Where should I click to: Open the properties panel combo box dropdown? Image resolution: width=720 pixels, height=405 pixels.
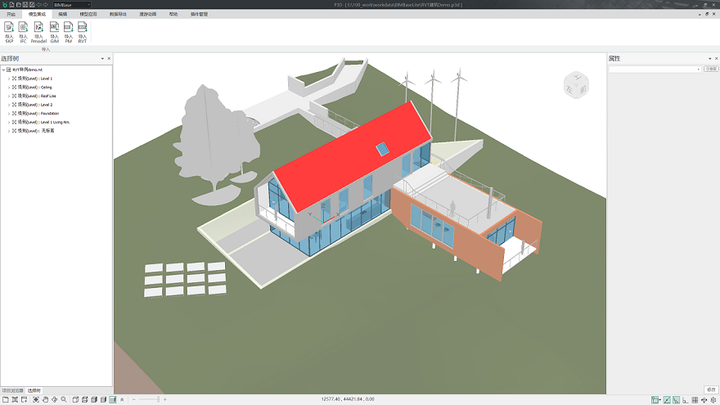(698, 69)
